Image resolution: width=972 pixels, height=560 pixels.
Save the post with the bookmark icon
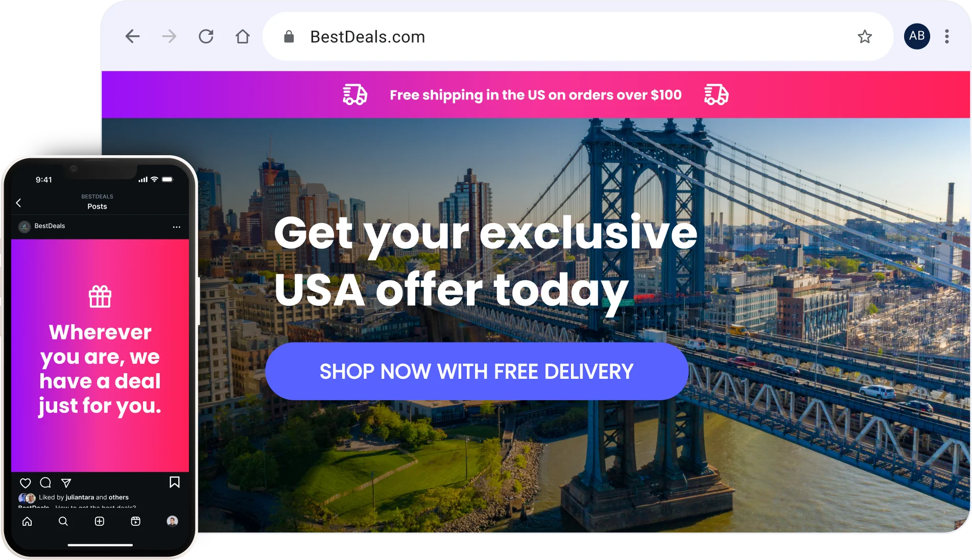175,482
